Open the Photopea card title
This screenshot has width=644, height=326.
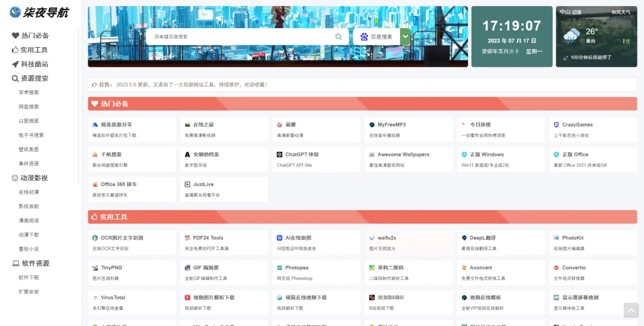(297, 267)
